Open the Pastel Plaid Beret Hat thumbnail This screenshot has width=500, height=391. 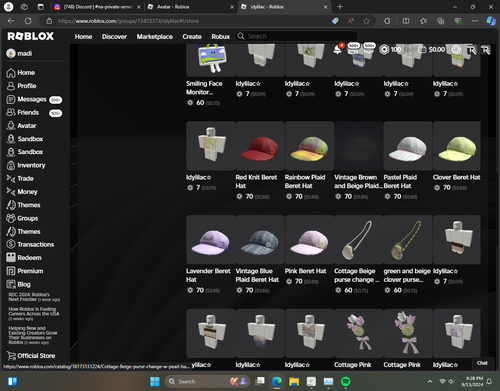(x=408, y=146)
